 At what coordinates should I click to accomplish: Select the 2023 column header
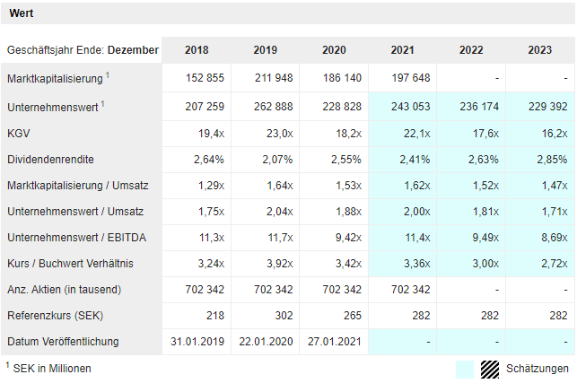(x=539, y=50)
